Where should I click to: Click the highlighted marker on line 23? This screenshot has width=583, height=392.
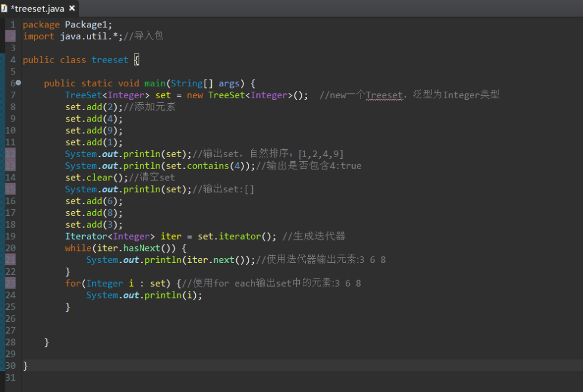pos(11,283)
